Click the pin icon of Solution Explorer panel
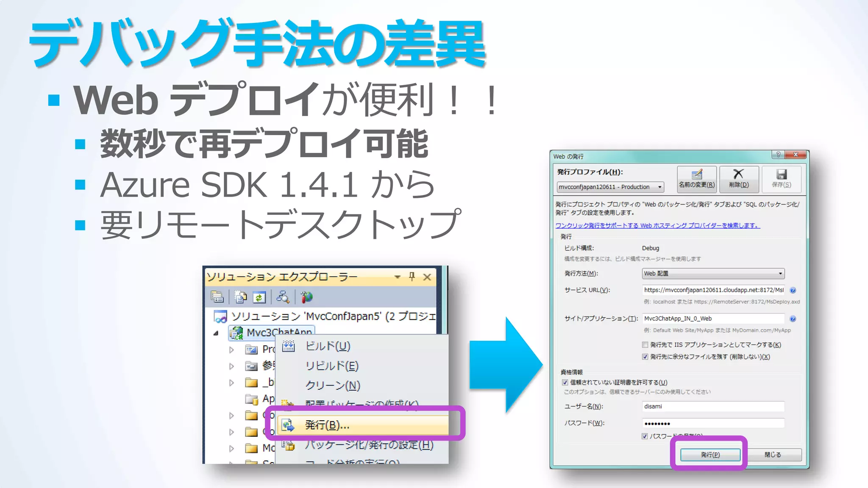 412,277
